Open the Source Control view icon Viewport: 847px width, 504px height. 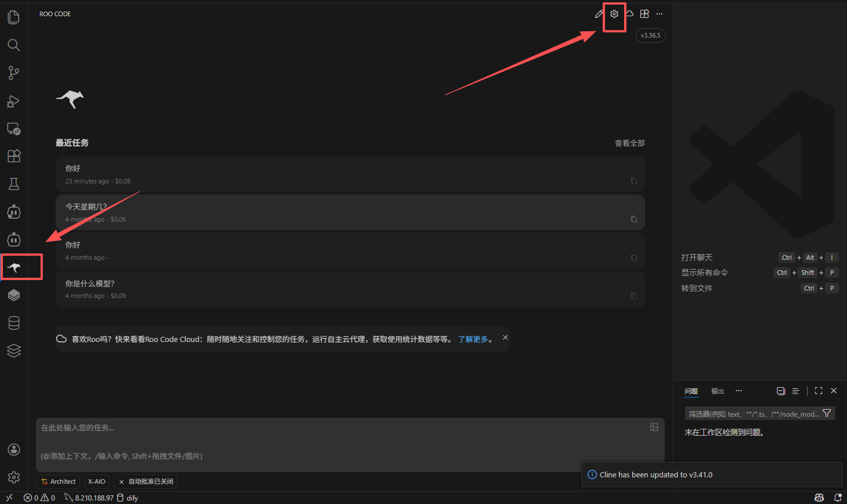(13, 72)
